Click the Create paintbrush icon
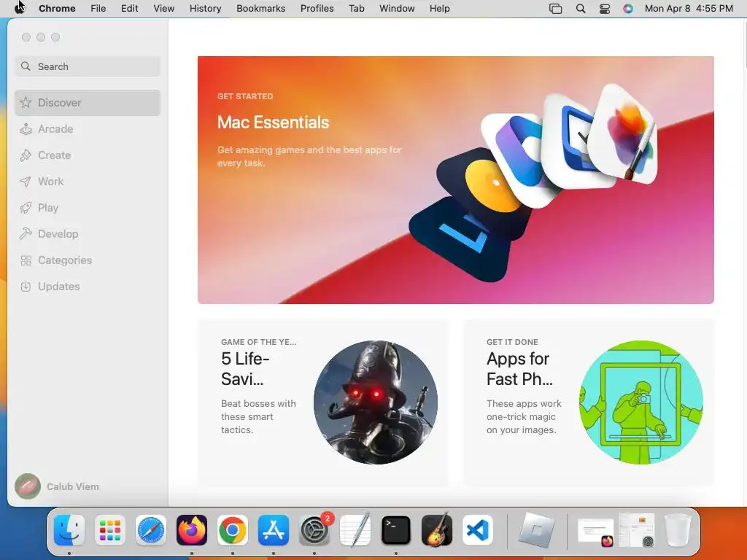This screenshot has width=747, height=560. point(26,155)
